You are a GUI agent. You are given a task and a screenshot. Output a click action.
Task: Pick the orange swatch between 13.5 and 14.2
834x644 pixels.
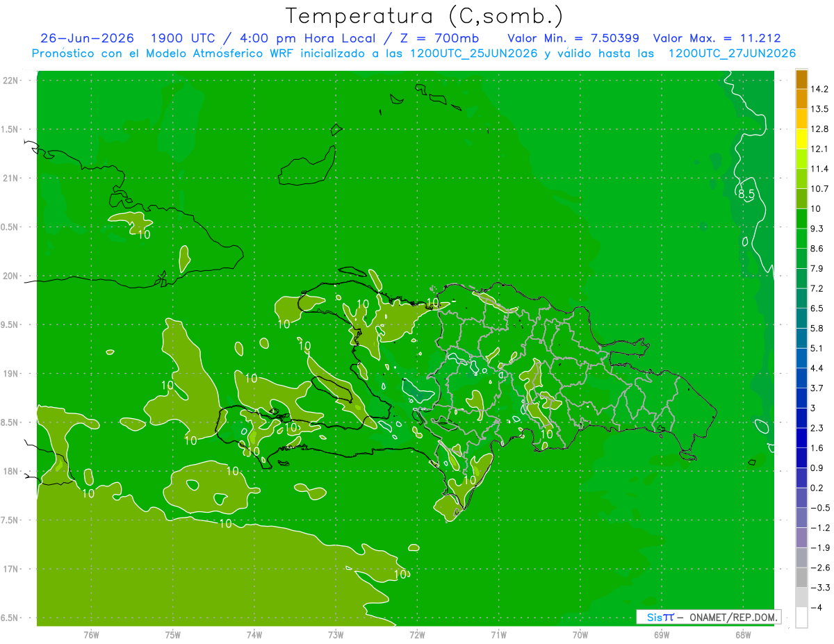tap(801, 99)
